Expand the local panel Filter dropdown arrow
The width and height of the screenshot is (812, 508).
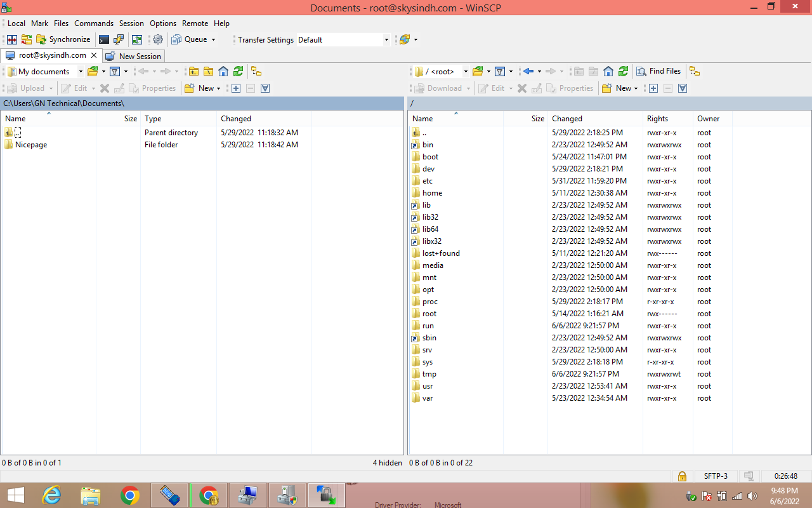(126, 71)
